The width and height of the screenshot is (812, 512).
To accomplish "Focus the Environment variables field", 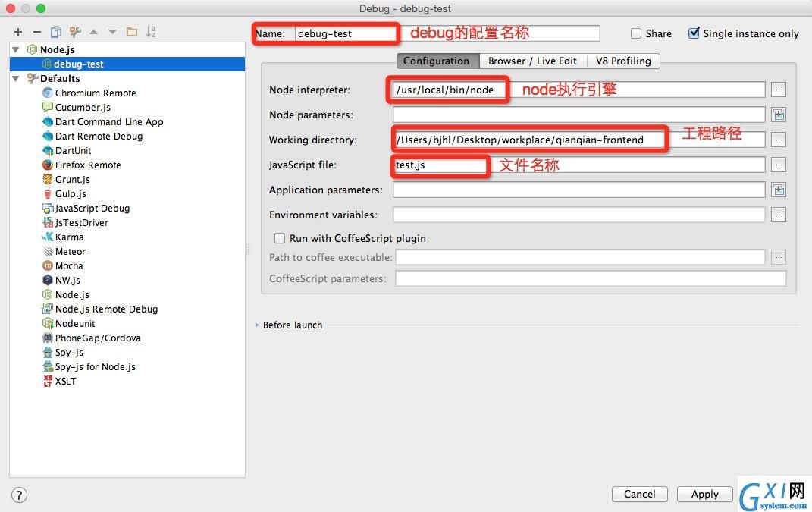I will (x=579, y=215).
